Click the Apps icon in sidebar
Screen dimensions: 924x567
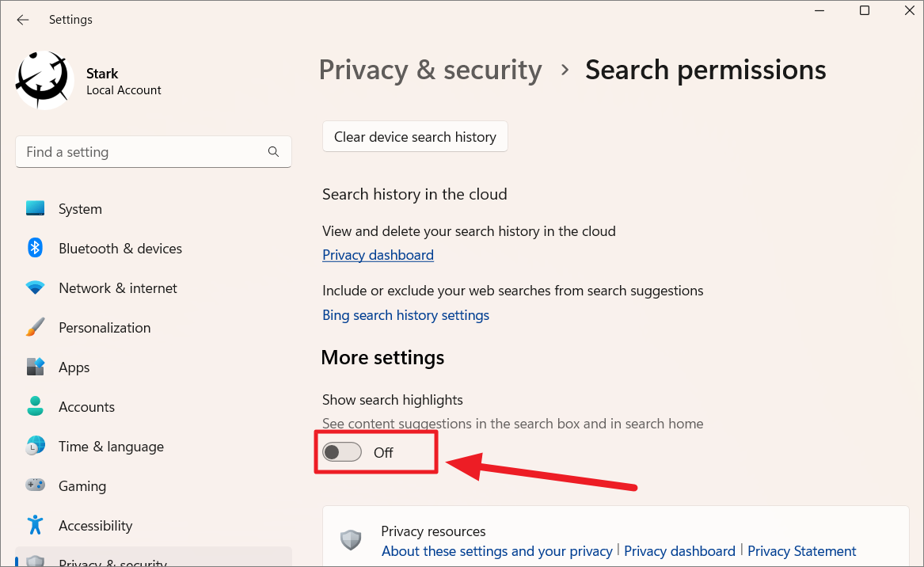click(35, 367)
